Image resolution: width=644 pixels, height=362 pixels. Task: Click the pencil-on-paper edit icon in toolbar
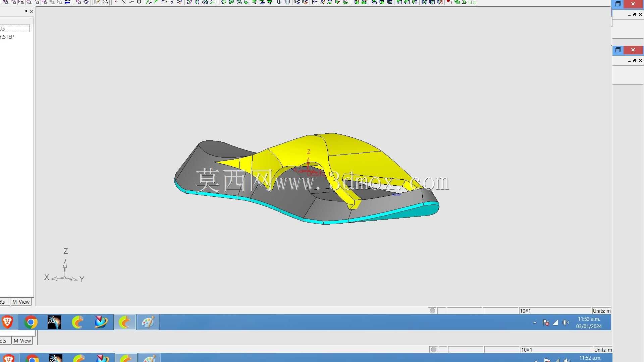(x=97, y=2)
